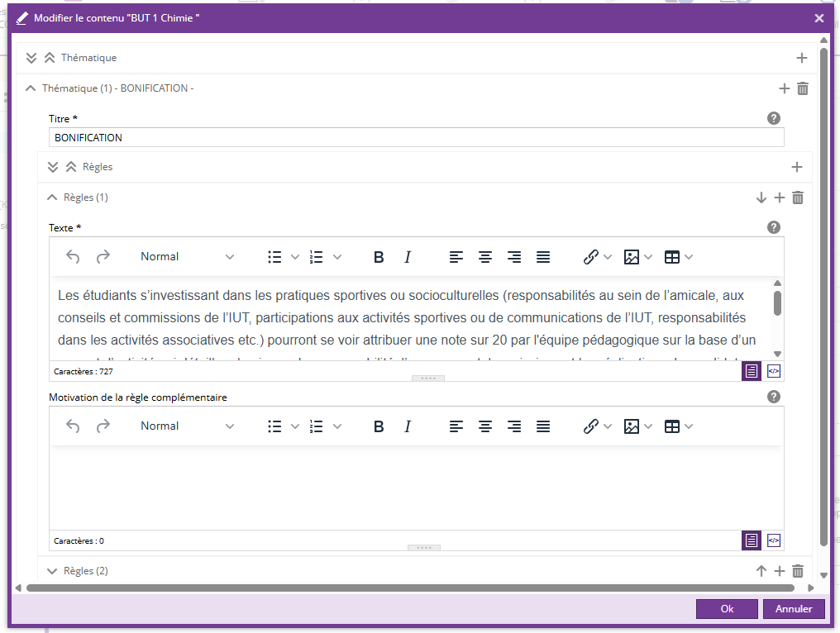Delete Thématique (1) with the trash icon

coord(803,88)
